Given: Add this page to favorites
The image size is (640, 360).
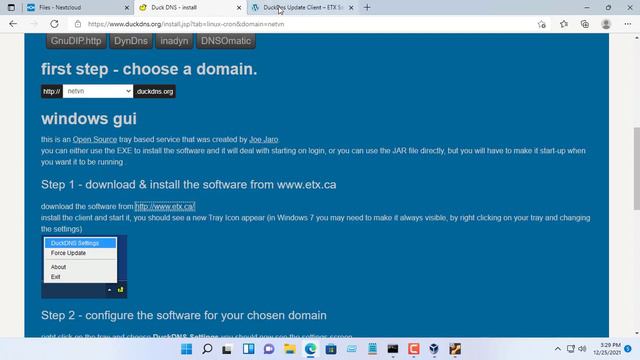Looking at the screenshot, I should [542, 24].
